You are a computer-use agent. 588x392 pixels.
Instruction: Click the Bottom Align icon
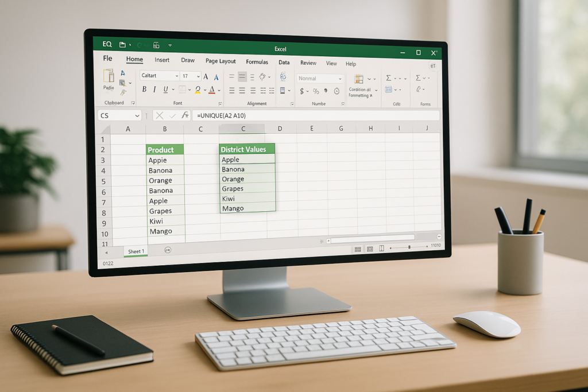tap(253, 77)
